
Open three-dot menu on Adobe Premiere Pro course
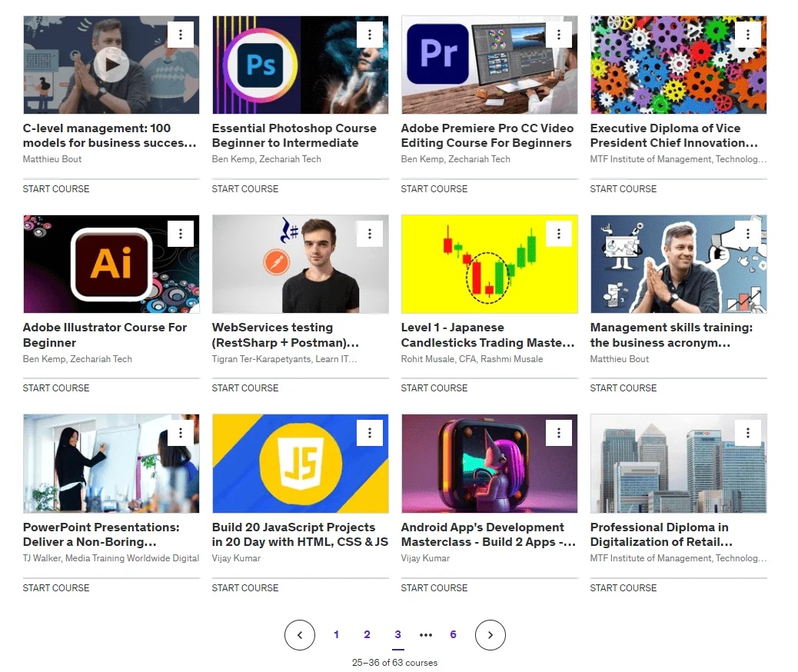(x=559, y=35)
